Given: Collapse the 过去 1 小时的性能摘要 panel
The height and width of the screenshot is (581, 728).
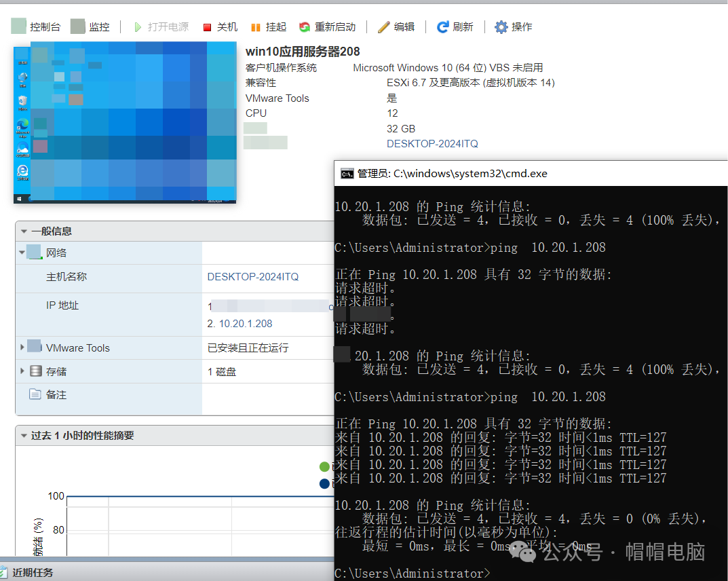Looking at the screenshot, I should click(24, 436).
